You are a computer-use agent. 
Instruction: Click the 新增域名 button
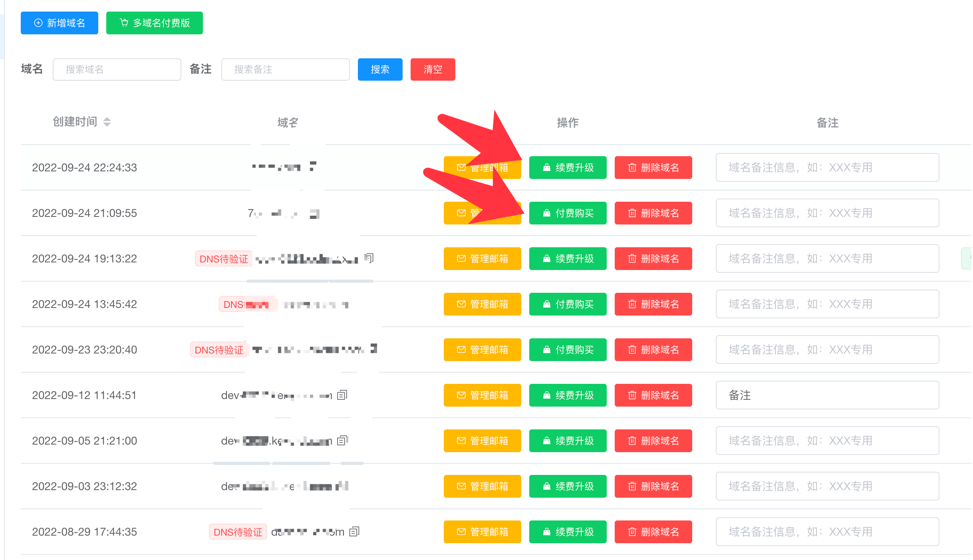[60, 23]
